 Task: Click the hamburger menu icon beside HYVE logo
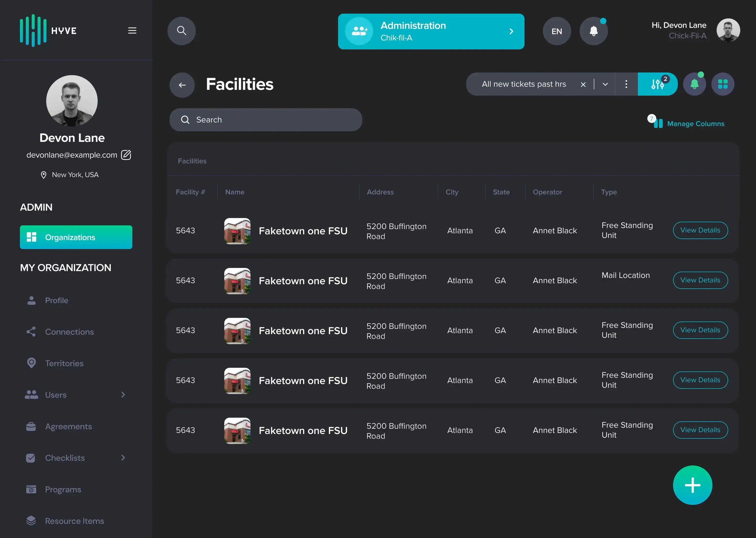point(132,31)
